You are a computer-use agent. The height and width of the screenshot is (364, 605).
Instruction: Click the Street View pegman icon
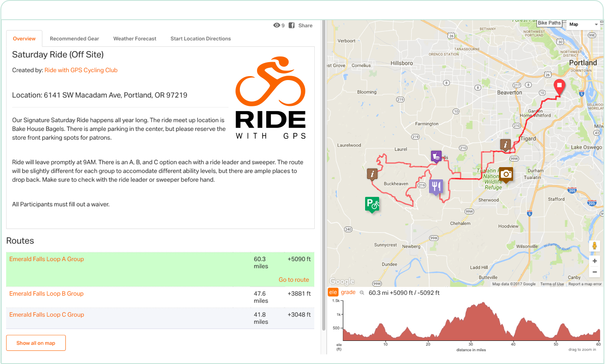(x=594, y=245)
